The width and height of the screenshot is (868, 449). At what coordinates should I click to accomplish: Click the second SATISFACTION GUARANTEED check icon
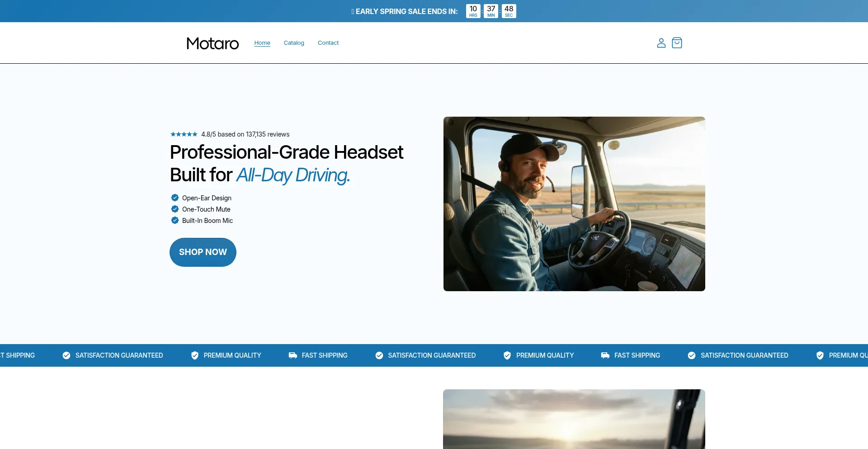pos(379,355)
